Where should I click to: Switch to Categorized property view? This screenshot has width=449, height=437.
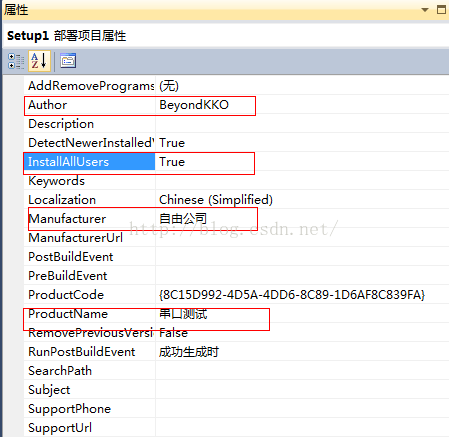(16, 61)
